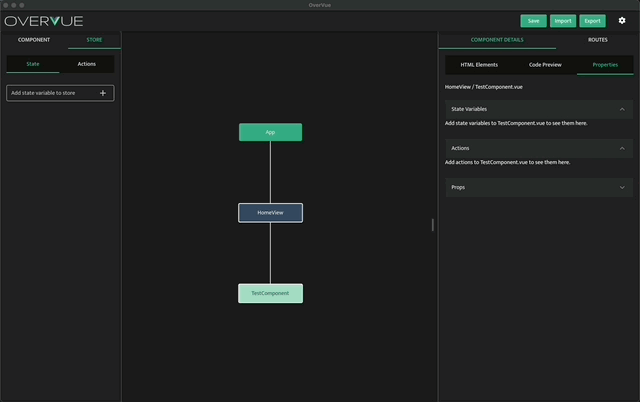Collapse the Actions section chevron

coord(621,148)
